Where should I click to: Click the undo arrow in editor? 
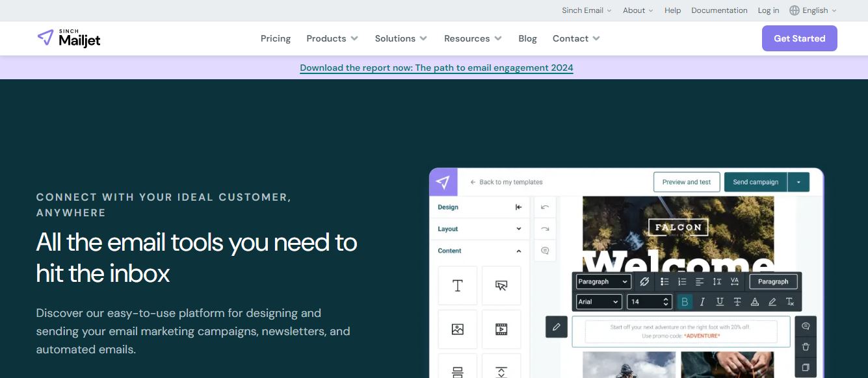[545, 207]
